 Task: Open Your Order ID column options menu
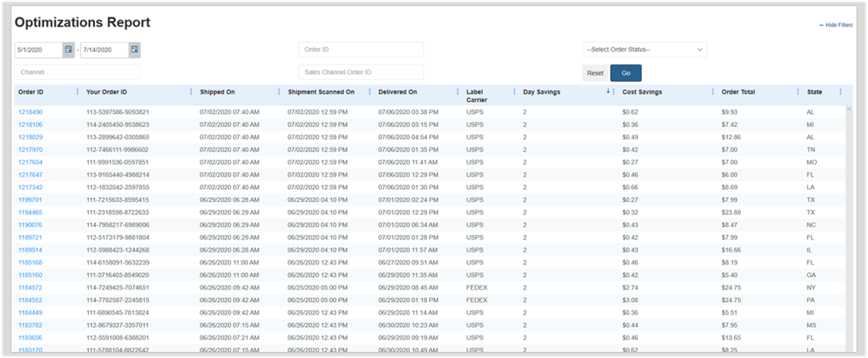tap(191, 92)
